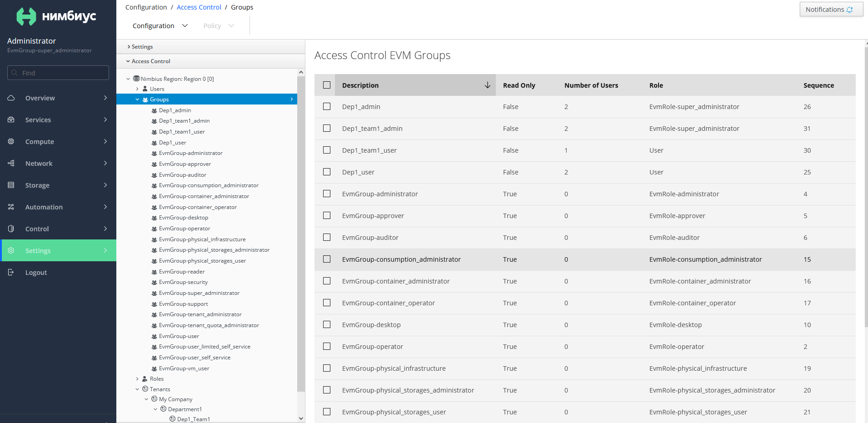868x423 pixels.
Task: Check the box for EvmGroup-administrator row
Action: 327,194
